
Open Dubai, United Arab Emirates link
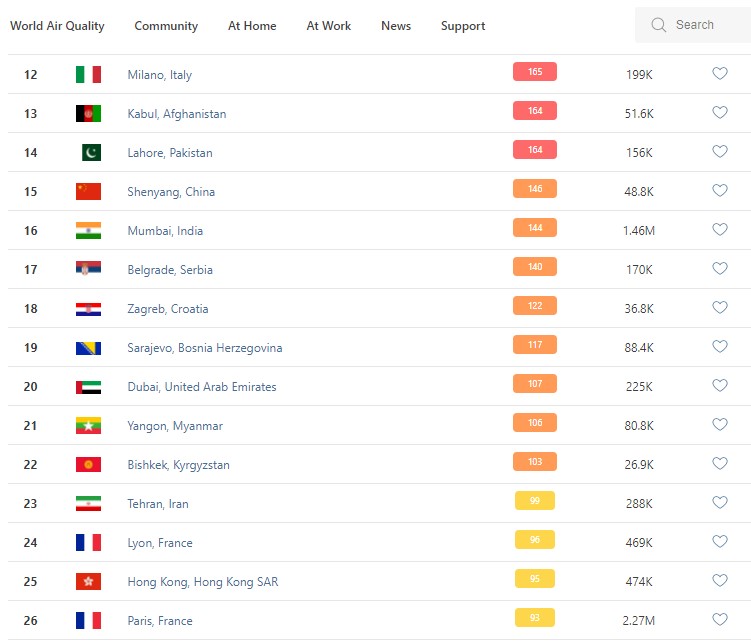[202, 386]
